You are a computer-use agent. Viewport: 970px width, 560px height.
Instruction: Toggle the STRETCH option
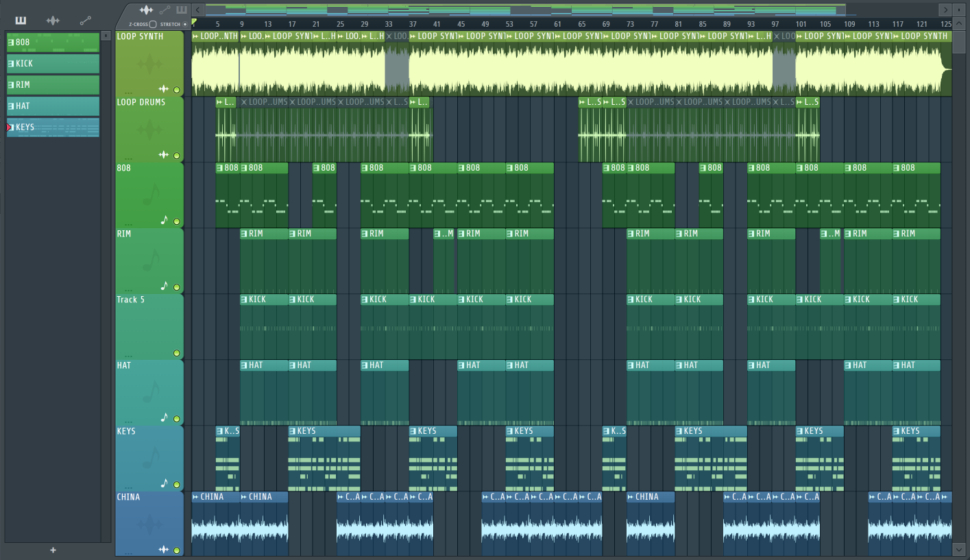pyautogui.click(x=185, y=24)
